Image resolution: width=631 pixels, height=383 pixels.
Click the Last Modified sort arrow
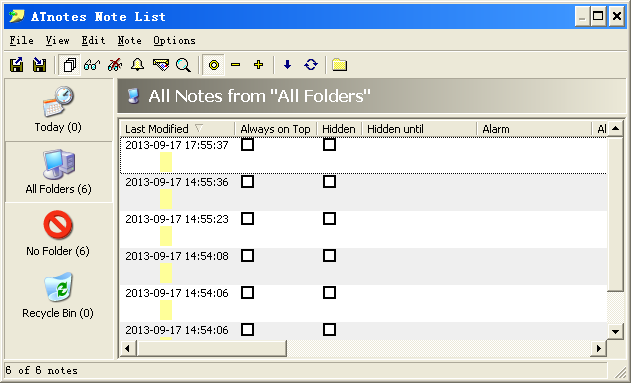point(199,128)
